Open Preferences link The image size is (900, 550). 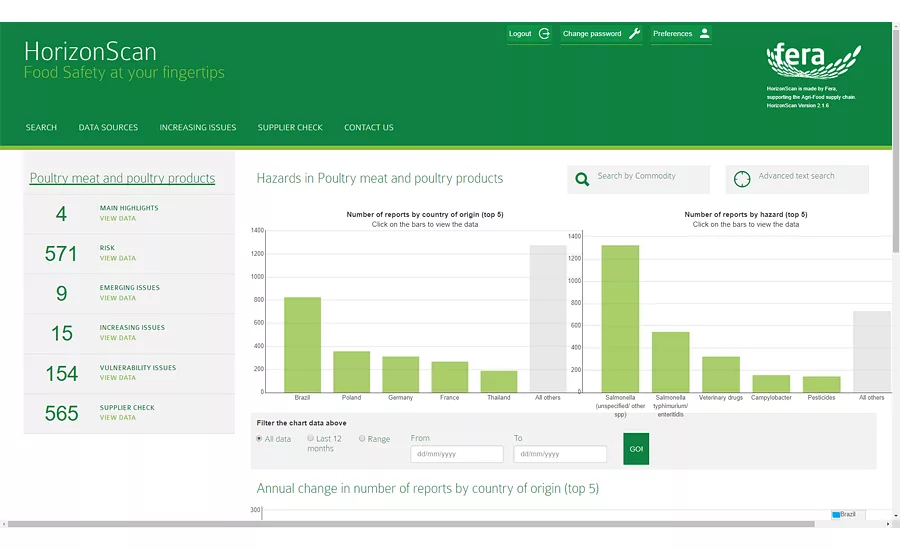tap(672, 34)
